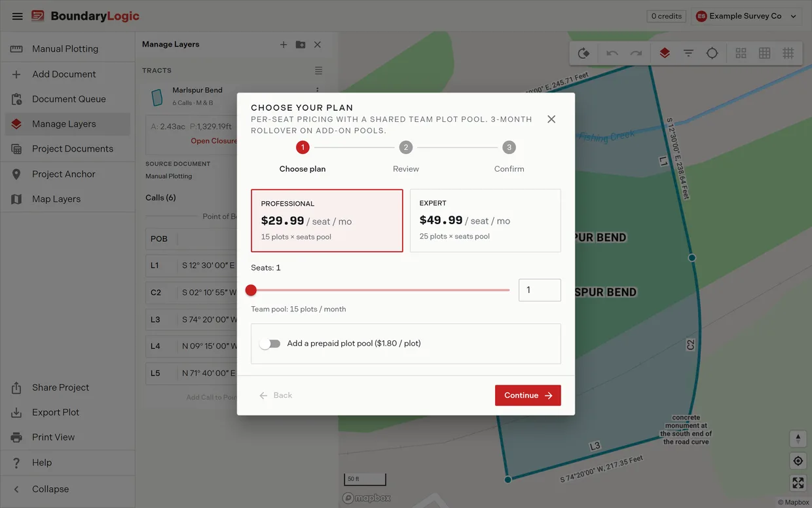
Task: Close the Choose Your Plan dialog
Action: (551, 119)
